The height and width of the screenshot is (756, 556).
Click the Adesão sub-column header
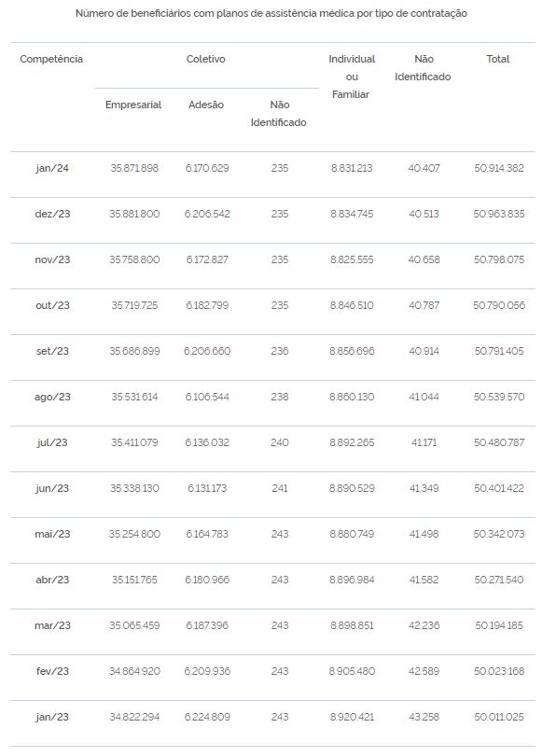pos(206,105)
